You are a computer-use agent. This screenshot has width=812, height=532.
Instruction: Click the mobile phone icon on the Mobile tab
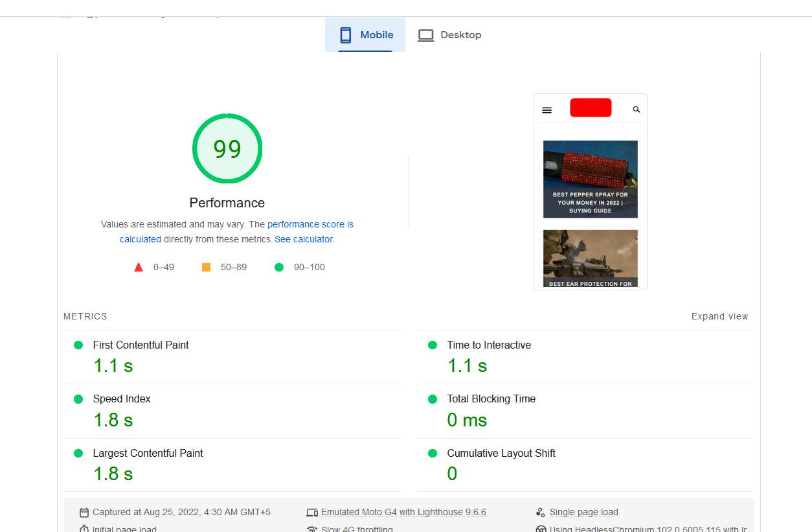(345, 34)
